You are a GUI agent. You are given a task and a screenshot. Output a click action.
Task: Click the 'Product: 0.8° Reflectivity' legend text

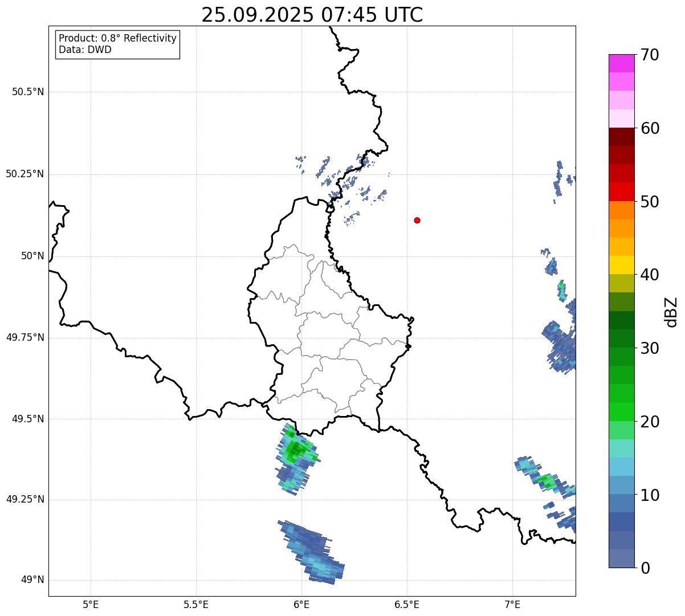[x=118, y=38]
